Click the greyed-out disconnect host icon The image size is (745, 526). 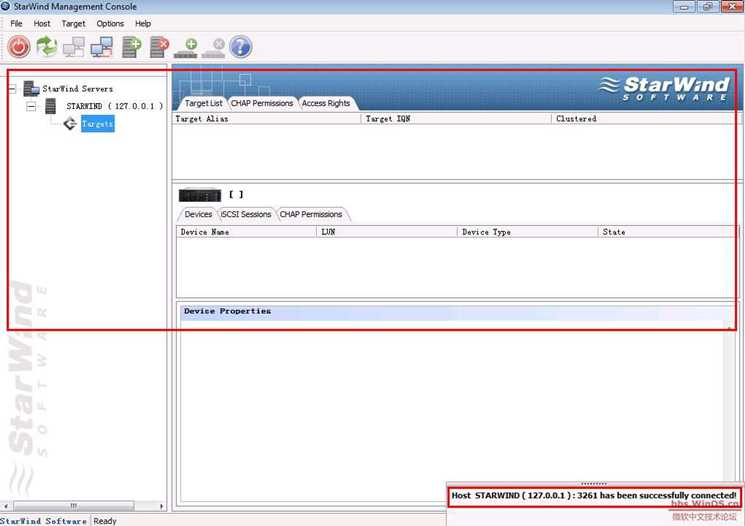[74, 47]
